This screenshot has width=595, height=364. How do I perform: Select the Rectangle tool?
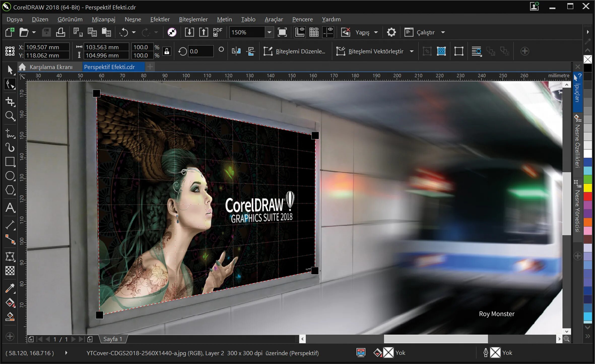coord(10,161)
